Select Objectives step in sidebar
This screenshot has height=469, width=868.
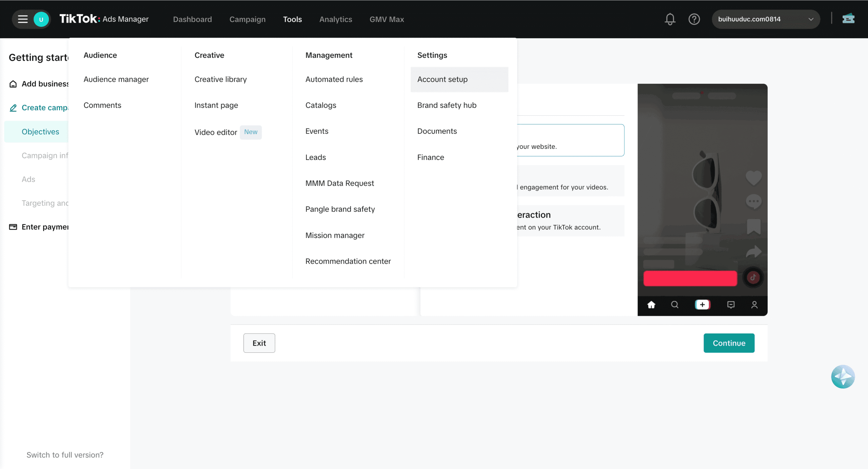[40, 132]
